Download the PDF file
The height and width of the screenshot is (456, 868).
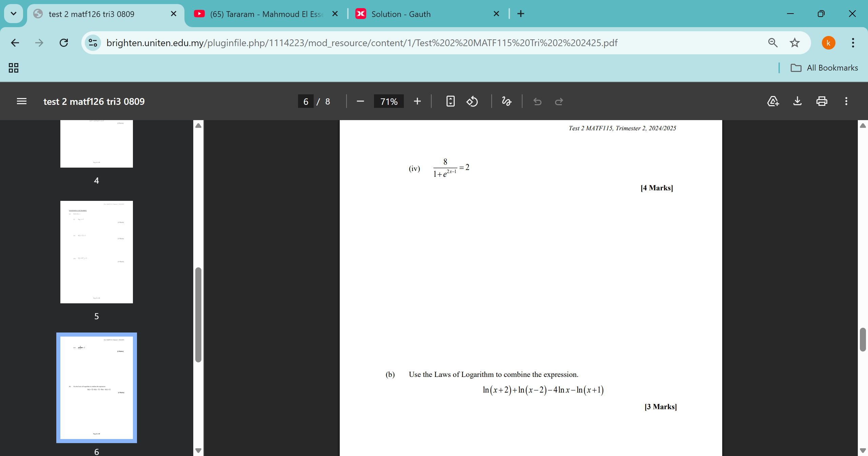[797, 101]
